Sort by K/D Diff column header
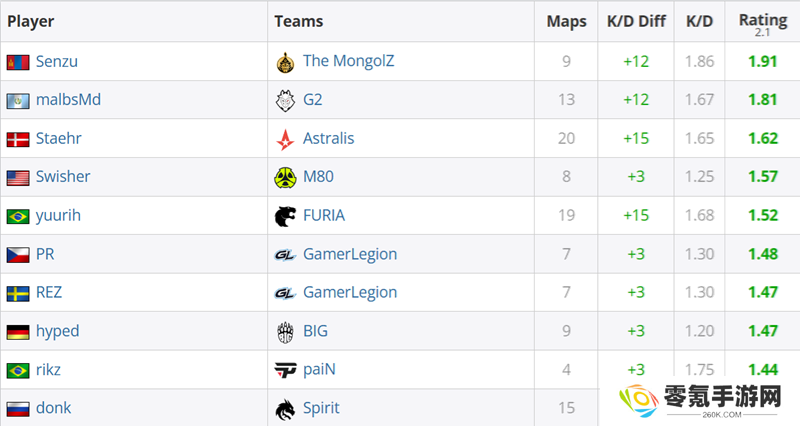This screenshot has height=426, width=800. pyautogui.click(x=636, y=21)
